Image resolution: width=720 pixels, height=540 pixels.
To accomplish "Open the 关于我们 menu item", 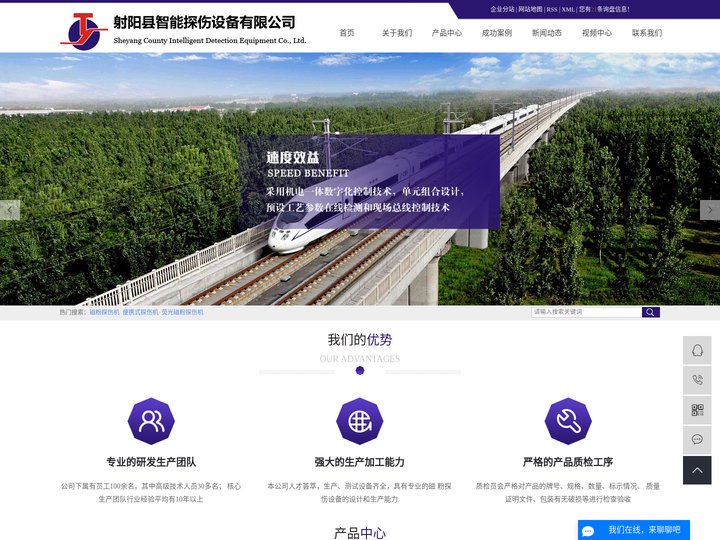I will 397,33.
